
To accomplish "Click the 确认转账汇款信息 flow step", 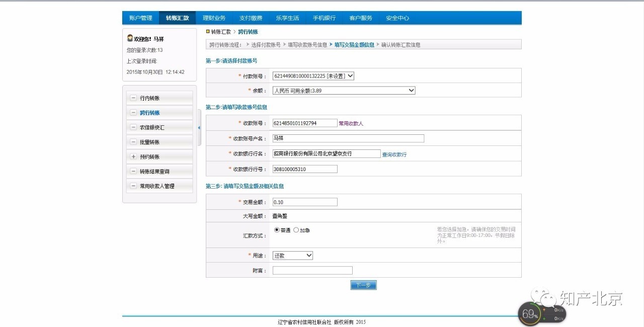I will [x=401, y=45].
